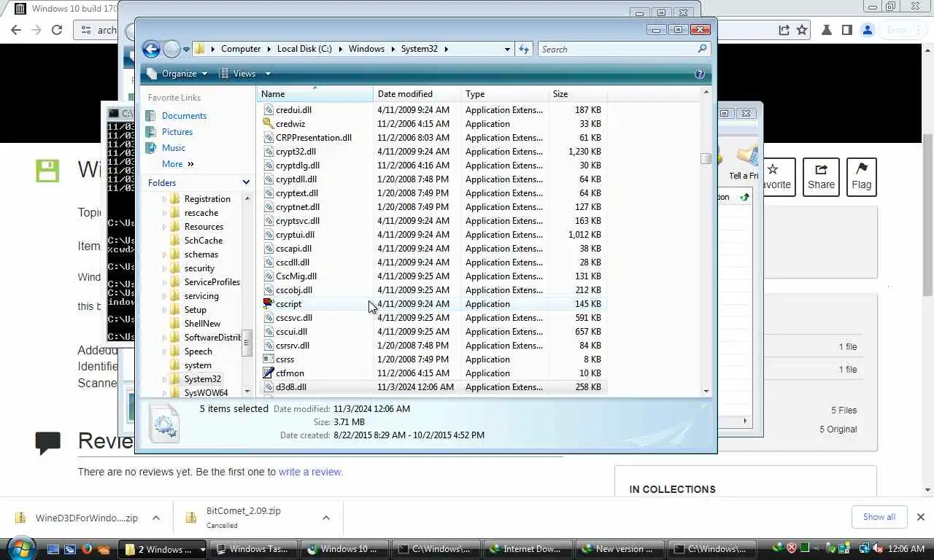934x560 pixels.
Task: Click CscMig.dll file name
Action: click(296, 276)
